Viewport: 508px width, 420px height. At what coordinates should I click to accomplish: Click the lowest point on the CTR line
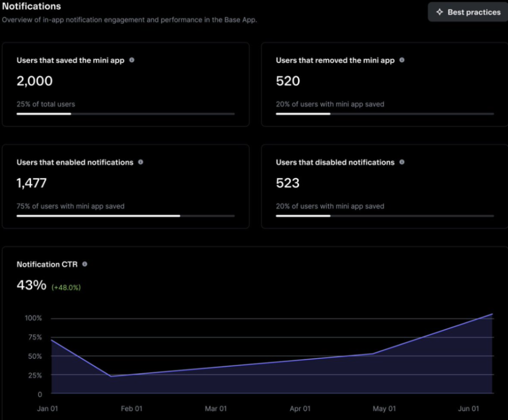point(111,376)
